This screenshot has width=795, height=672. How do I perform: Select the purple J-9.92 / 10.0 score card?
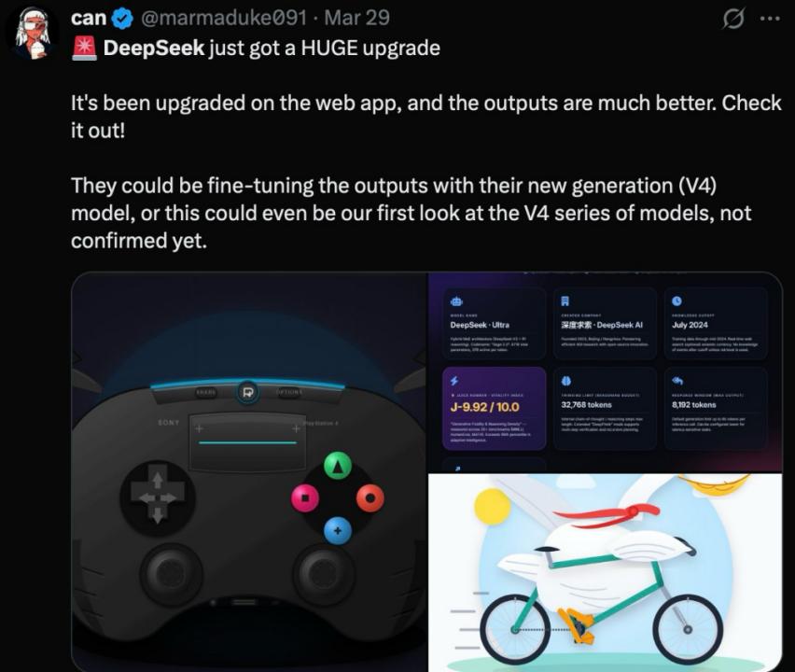(x=494, y=409)
